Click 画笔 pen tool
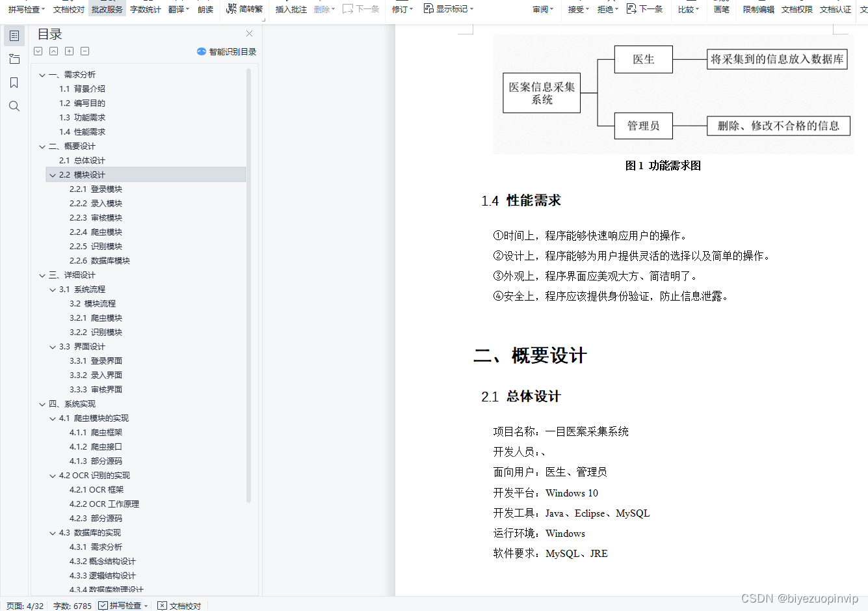The height and width of the screenshot is (611, 868). click(x=722, y=9)
